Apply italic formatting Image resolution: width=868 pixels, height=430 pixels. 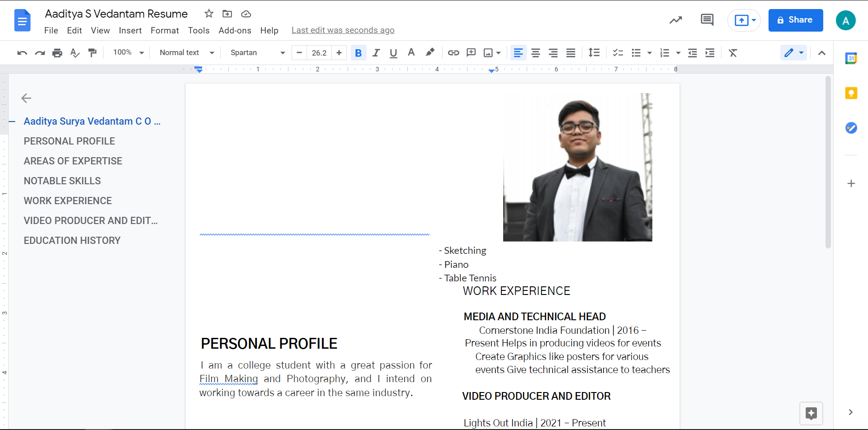pos(376,53)
